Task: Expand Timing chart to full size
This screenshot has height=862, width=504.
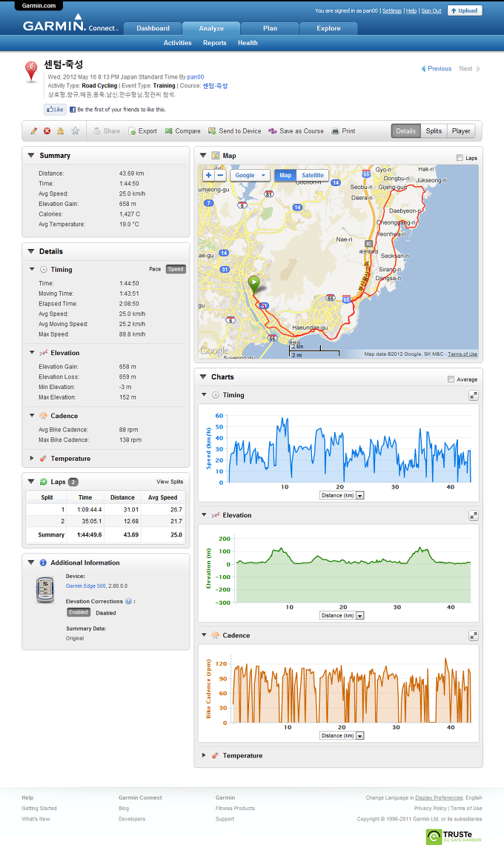Action: pyautogui.click(x=473, y=395)
